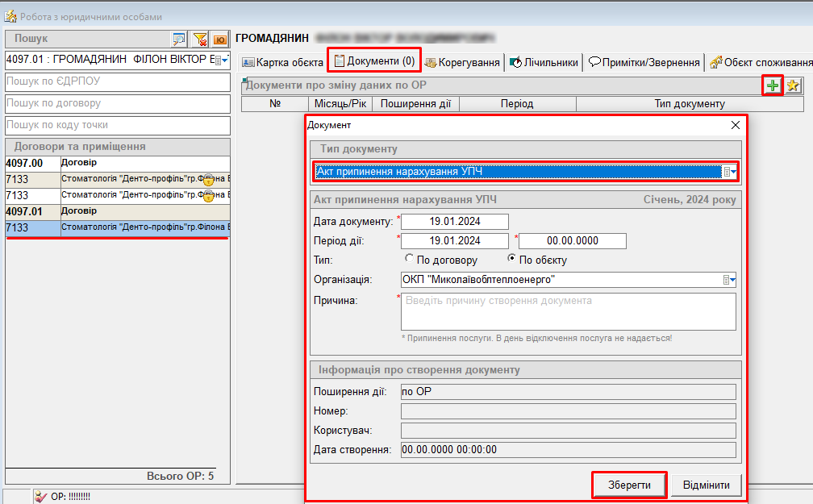Close the Документ dialog with X
Viewport: 813px width, 504px height.
(735, 125)
